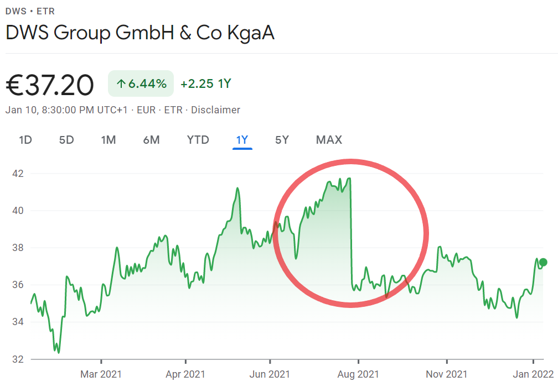Viewport: 558px width, 392px height.
Task: Click the Jan 2022 axis label
Action: click(x=533, y=374)
